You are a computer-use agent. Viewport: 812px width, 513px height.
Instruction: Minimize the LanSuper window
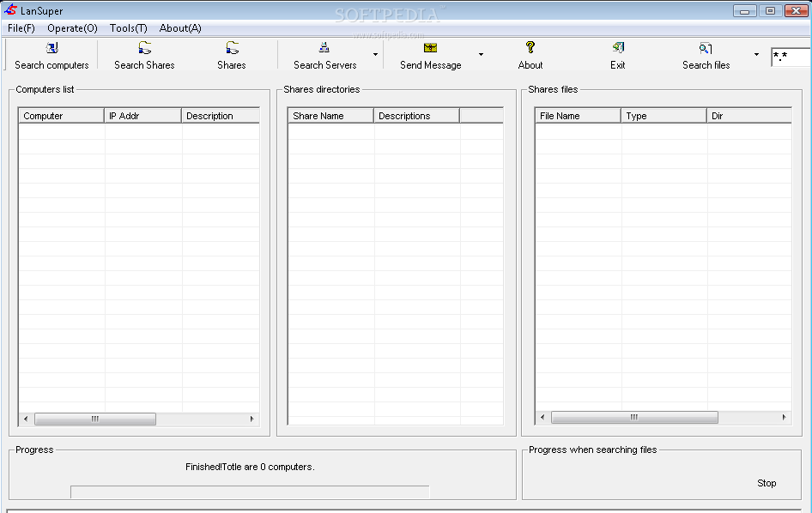click(745, 10)
